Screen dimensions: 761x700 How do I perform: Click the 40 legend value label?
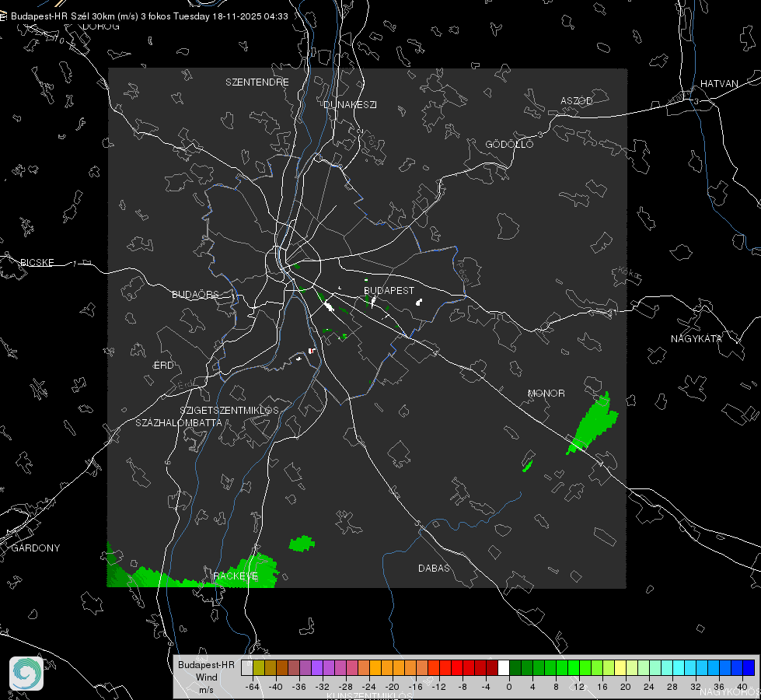(x=741, y=687)
